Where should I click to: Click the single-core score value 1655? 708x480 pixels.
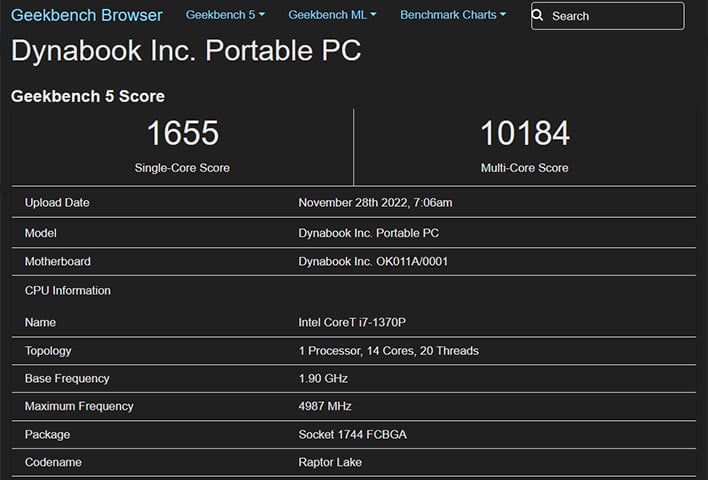183,133
